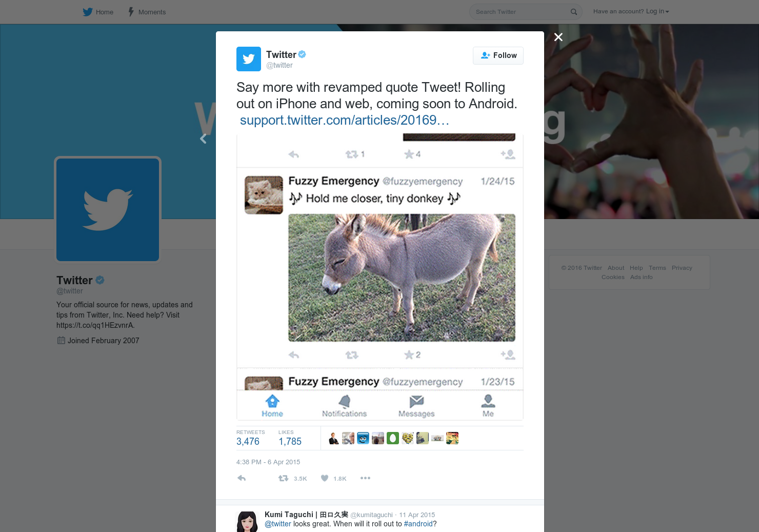Viewport: 759px width, 532px height.
Task: Go to the Home nav link
Action: (98, 12)
